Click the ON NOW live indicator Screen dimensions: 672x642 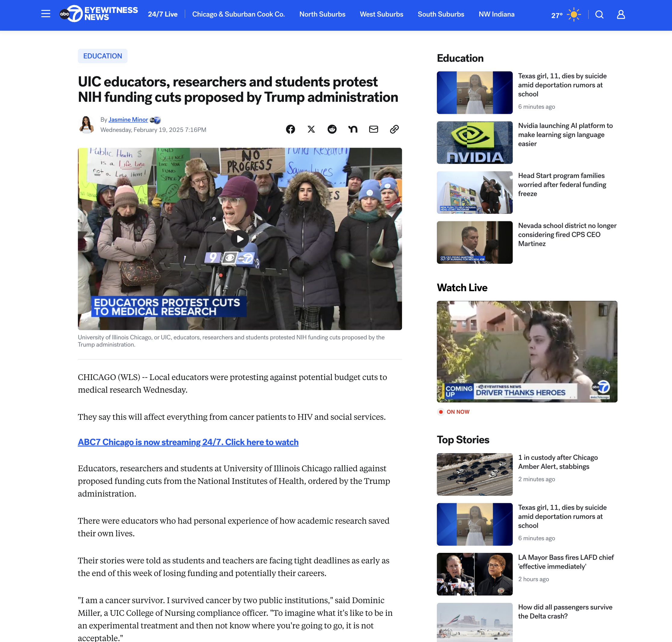pos(454,412)
